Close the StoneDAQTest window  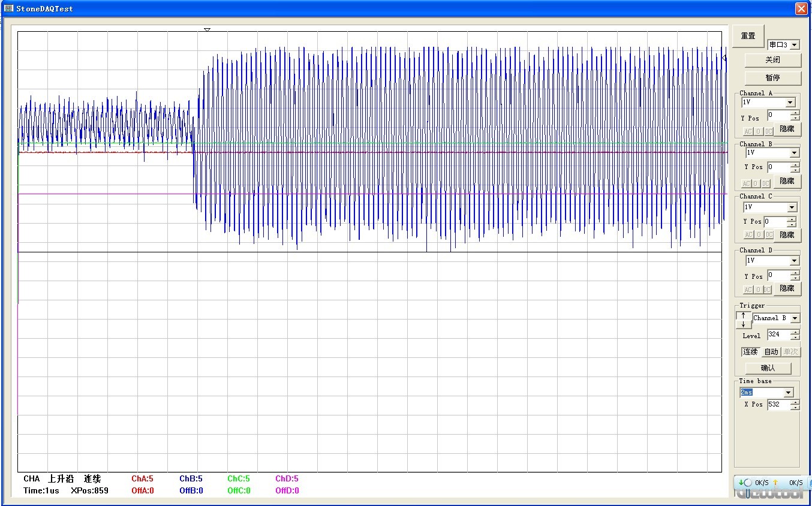(x=801, y=8)
